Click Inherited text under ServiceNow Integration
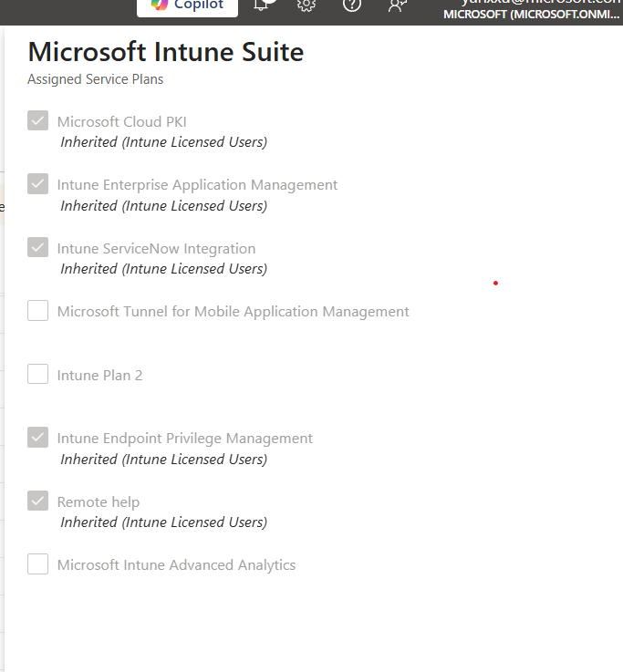Viewport: 623px width, 672px height. click(x=164, y=269)
